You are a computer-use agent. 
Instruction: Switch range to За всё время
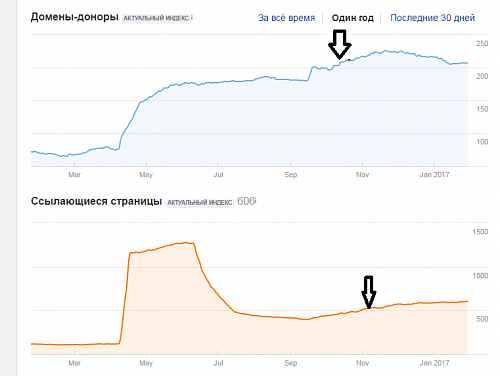tap(287, 18)
